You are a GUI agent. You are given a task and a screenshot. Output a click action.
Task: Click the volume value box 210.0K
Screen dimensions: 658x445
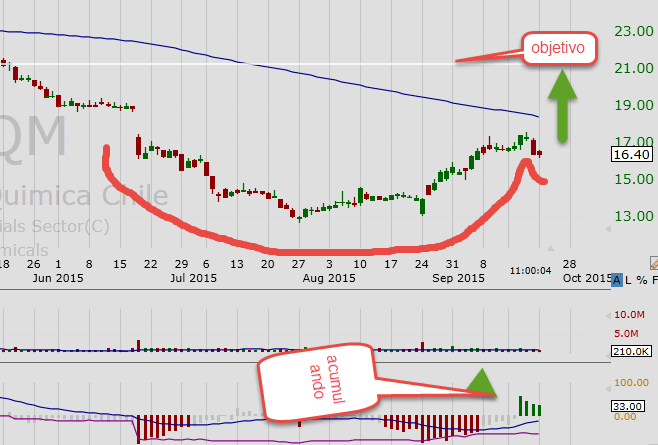pyautogui.click(x=631, y=351)
